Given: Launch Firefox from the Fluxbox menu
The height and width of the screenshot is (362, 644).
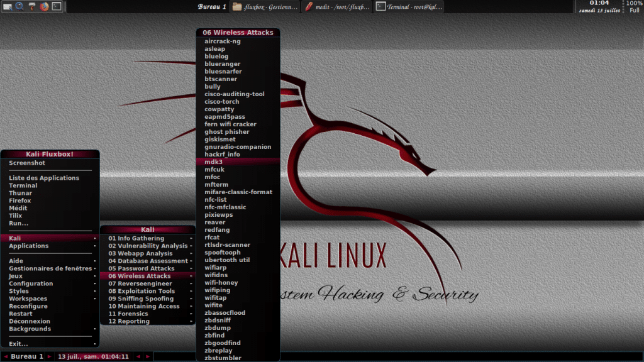Looking at the screenshot, I should coord(50,200).
